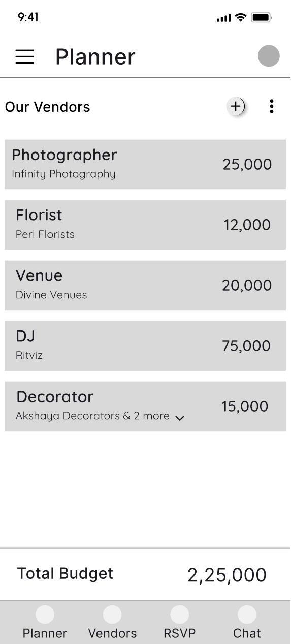Open the Florist vendor card

(x=145, y=225)
